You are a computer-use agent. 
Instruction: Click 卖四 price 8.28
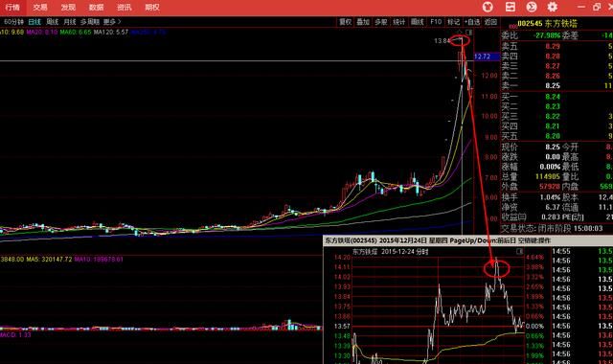point(553,56)
